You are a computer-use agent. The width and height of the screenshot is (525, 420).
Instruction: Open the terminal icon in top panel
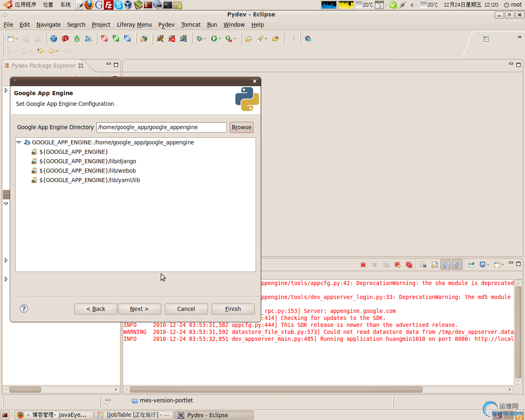(x=168, y=5)
